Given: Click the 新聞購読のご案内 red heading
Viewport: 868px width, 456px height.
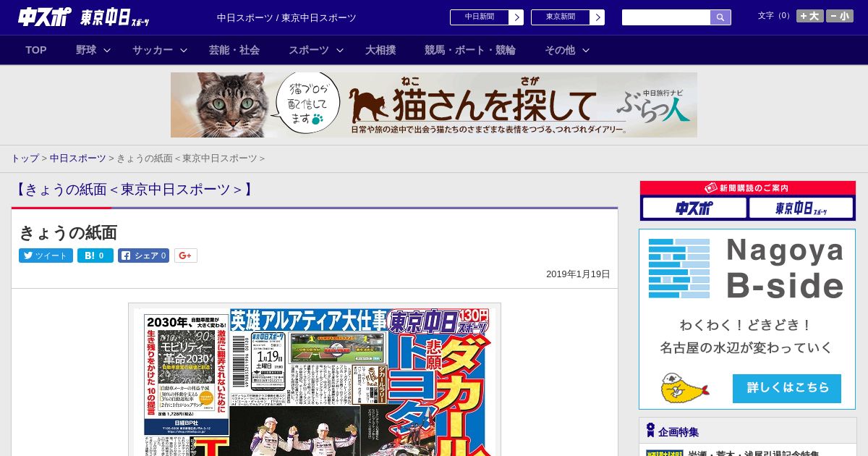Looking at the screenshot, I should click(x=747, y=187).
